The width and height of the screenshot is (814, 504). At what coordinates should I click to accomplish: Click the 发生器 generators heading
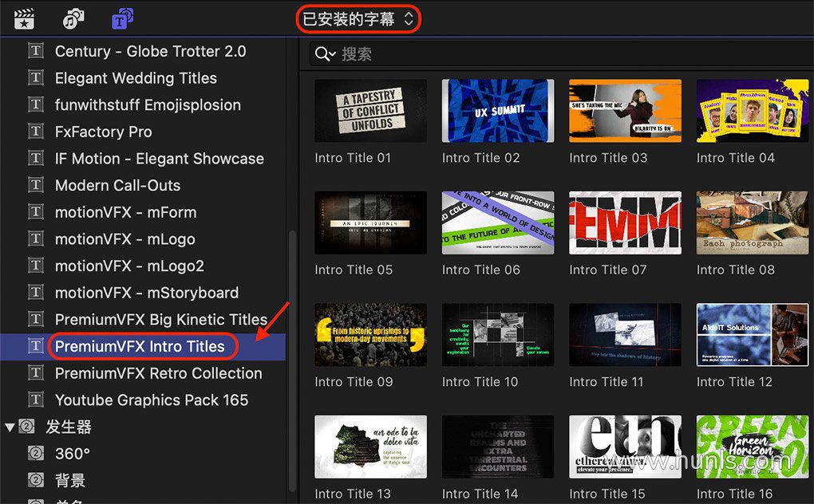[69, 427]
